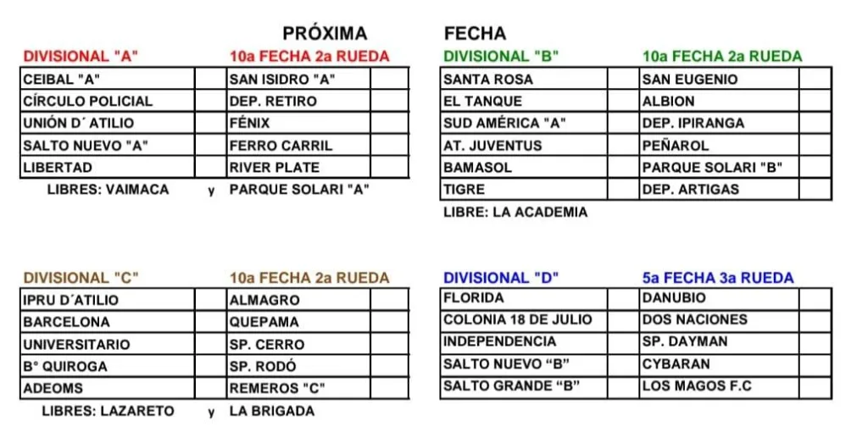The image size is (868, 438).
Task: Select the REMEROS "C" cell
Action: [298, 389]
